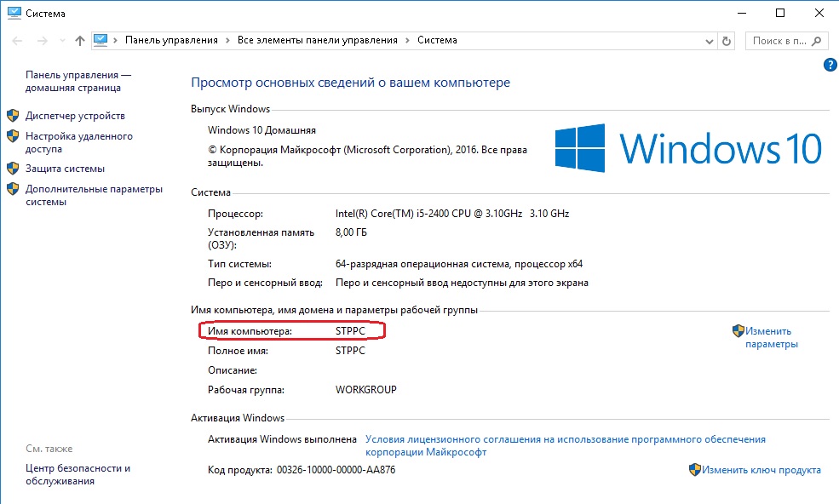Open help with the question mark icon
The image size is (839, 504).
click(830, 65)
